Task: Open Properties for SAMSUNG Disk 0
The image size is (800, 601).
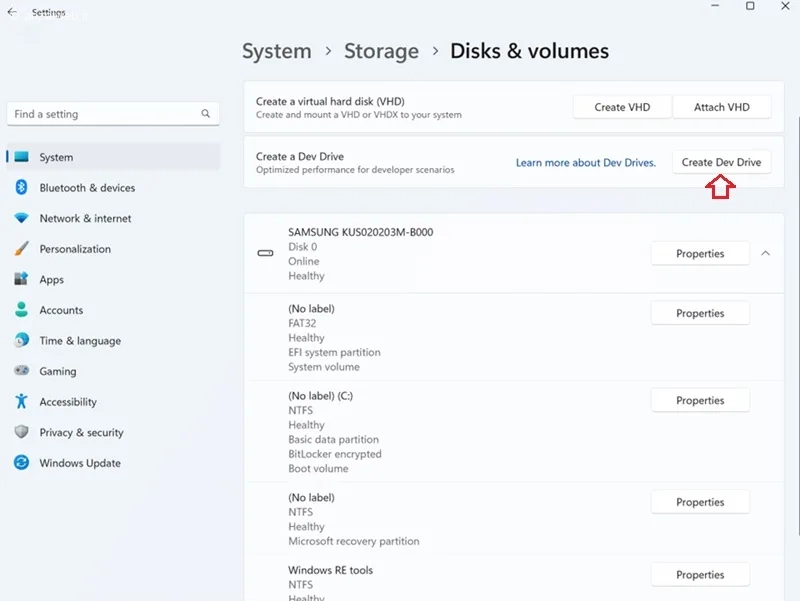Action: click(x=700, y=253)
